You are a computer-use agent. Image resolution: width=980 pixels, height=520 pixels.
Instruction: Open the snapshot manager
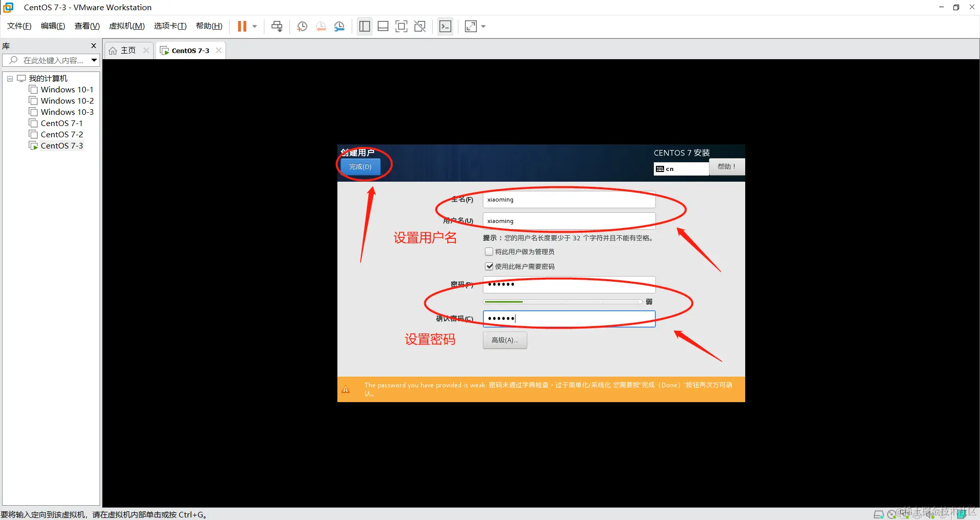point(339,27)
